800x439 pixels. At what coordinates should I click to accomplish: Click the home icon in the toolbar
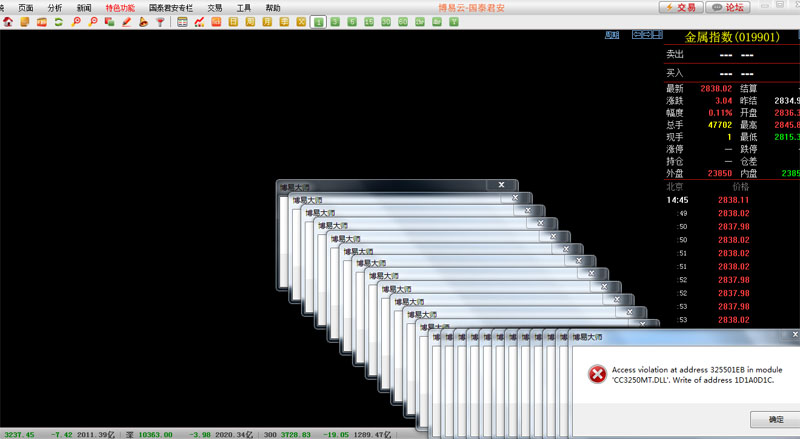coord(8,22)
